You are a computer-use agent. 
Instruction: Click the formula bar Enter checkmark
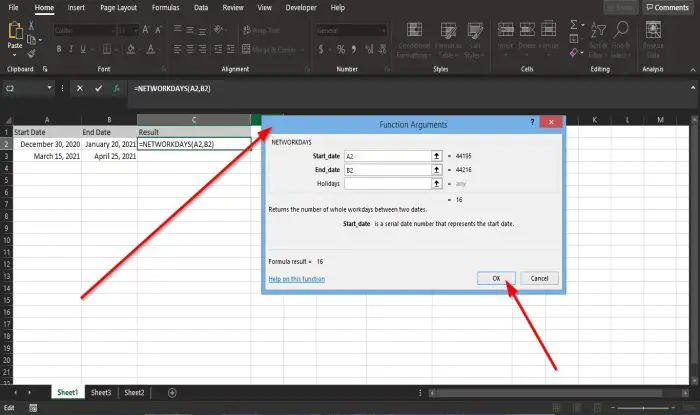[x=98, y=88]
